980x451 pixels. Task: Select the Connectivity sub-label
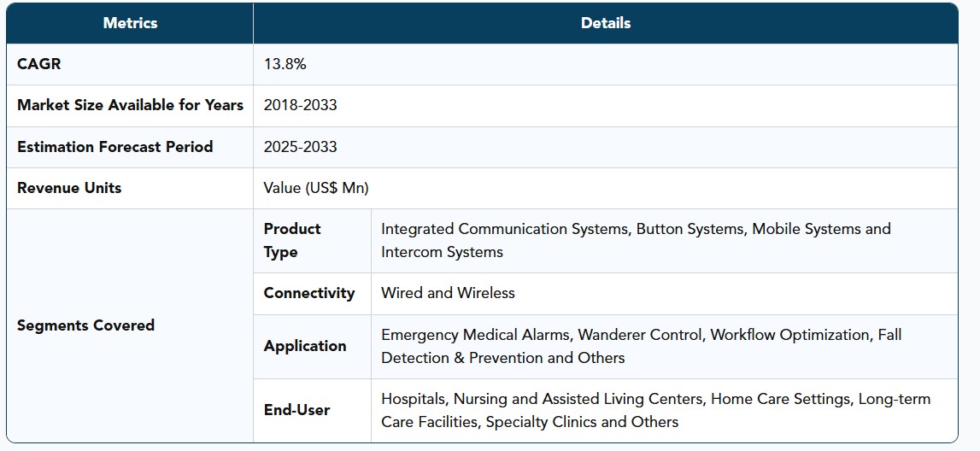(x=309, y=293)
